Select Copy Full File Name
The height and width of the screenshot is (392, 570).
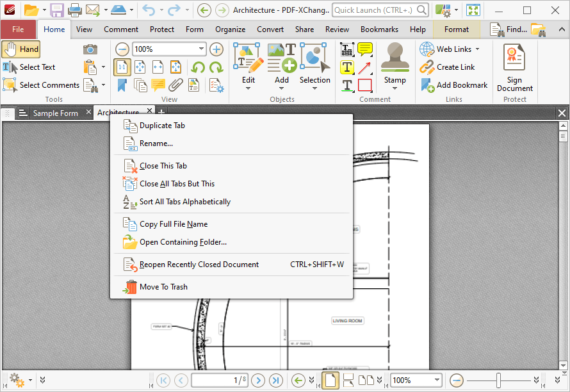click(x=231, y=224)
